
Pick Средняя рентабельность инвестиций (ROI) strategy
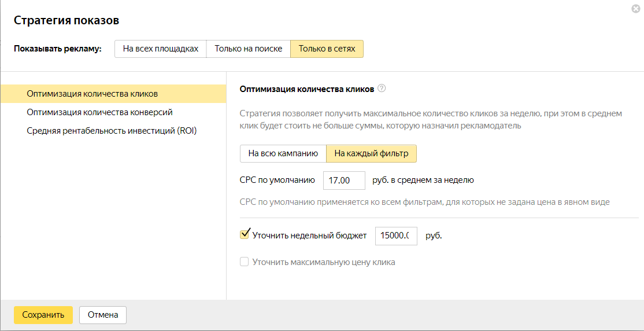click(x=112, y=131)
